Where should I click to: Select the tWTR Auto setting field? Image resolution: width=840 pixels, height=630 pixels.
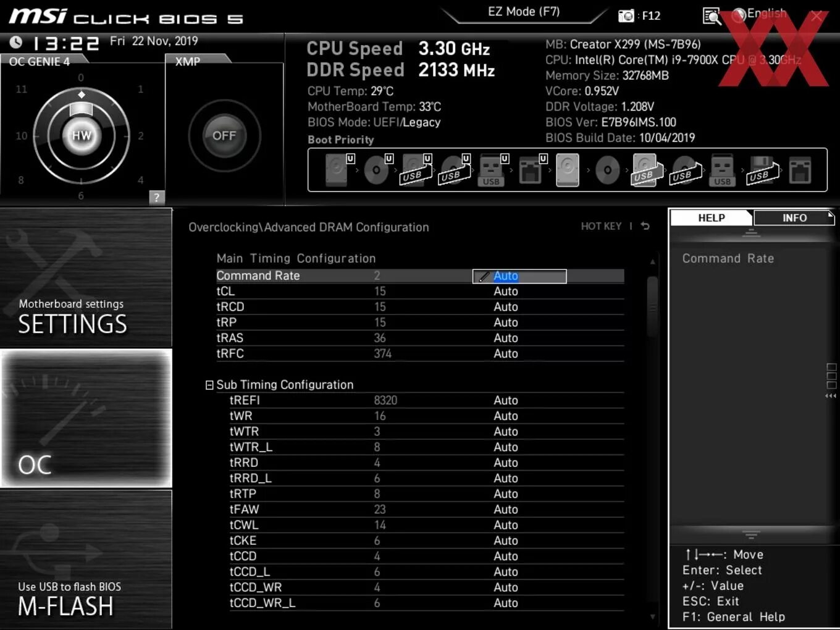click(506, 432)
